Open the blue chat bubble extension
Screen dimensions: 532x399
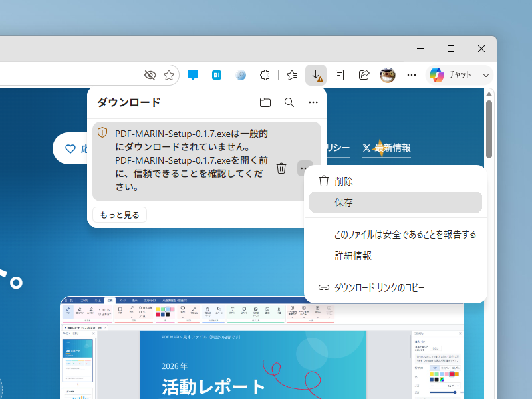[193, 75]
